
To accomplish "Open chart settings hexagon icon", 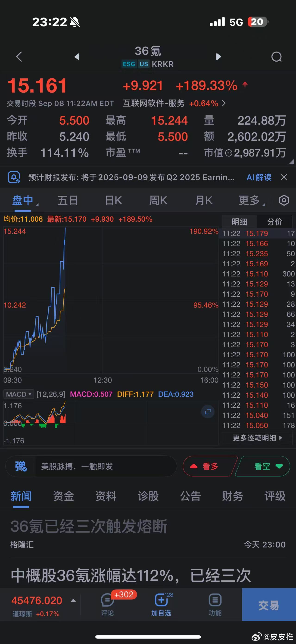I will [x=284, y=200].
